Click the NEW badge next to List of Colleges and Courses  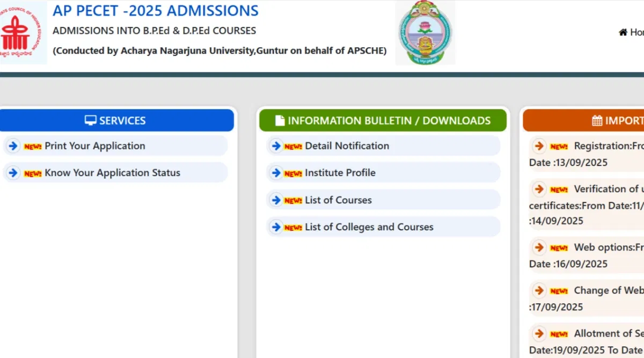[x=293, y=228]
